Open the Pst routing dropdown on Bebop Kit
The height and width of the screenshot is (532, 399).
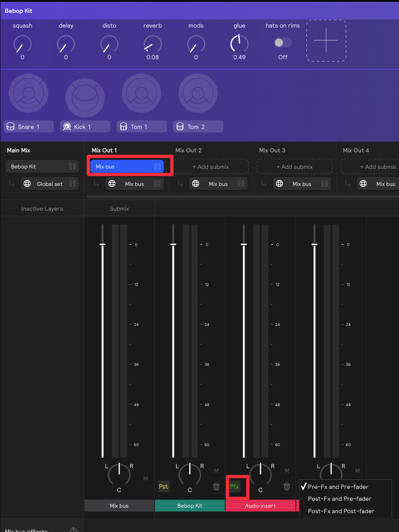pos(163,487)
